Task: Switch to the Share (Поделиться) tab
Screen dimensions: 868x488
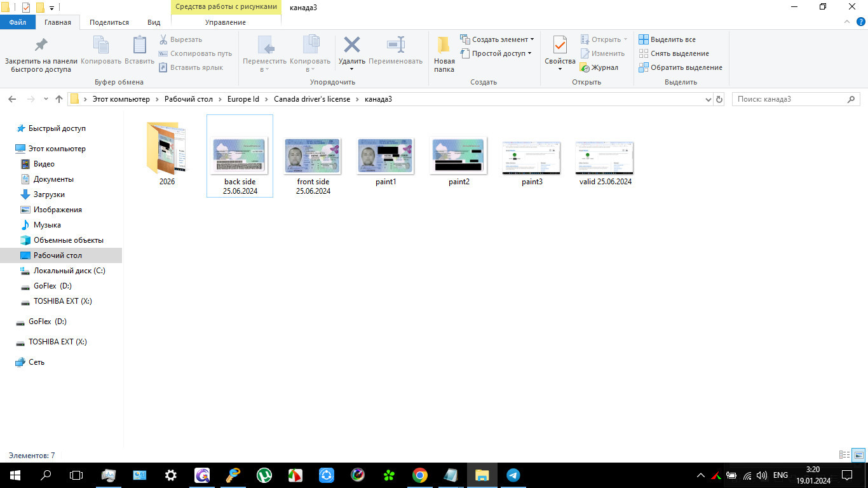Action: (109, 22)
